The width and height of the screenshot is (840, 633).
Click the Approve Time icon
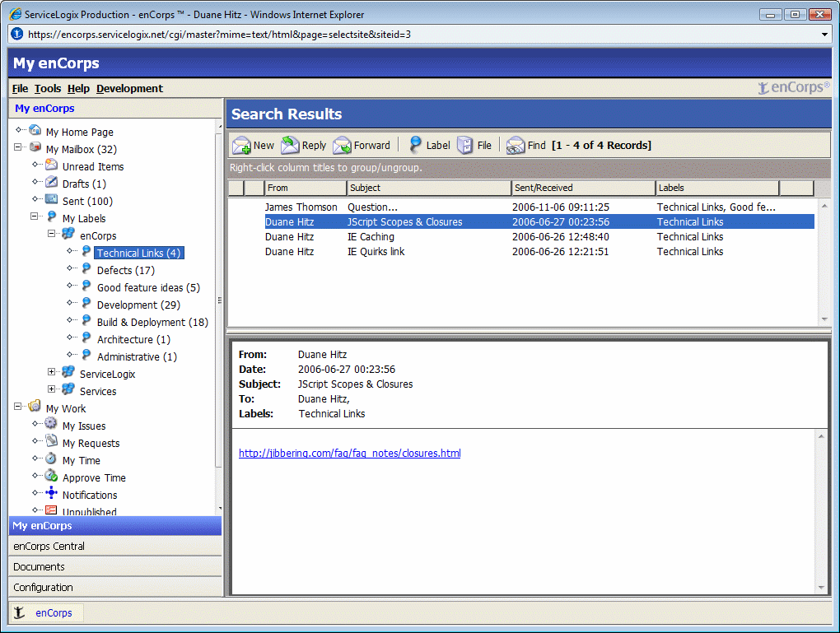click(51, 476)
